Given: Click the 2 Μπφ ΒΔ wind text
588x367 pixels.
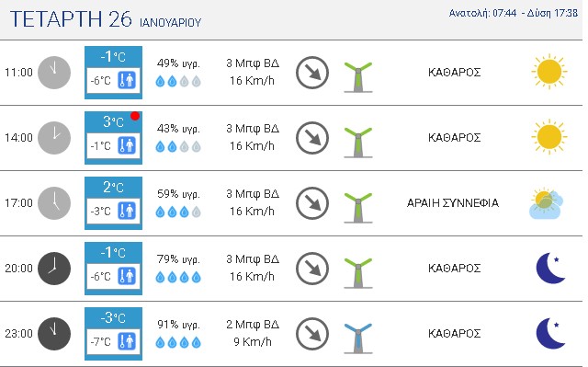Looking at the screenshot, I should tap(253, 324).
